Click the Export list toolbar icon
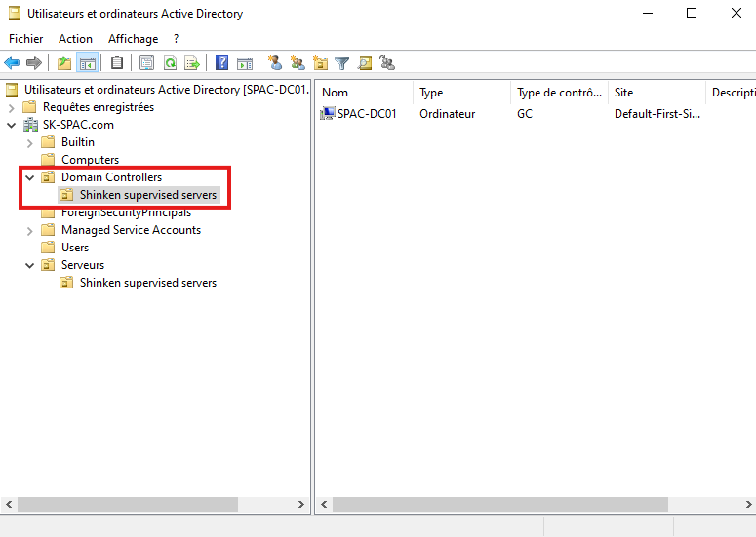 pos(192,63)
